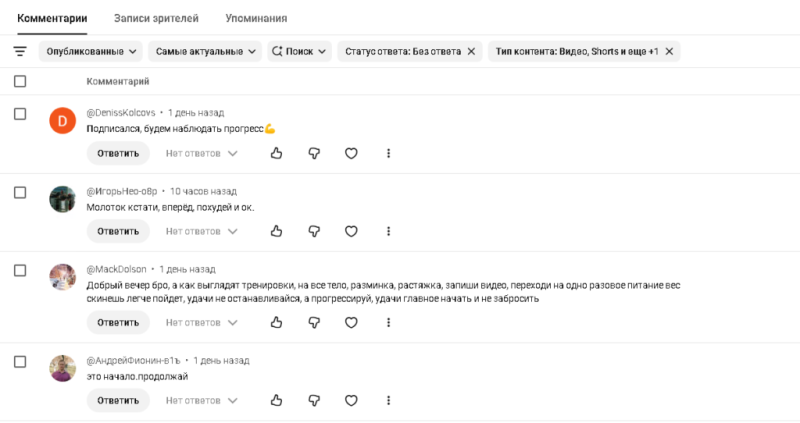Image resolution: width=800 pixels, height=423 pixels.
Task: Open the @DenissKolcovs channel link
Action: [121, 113]
